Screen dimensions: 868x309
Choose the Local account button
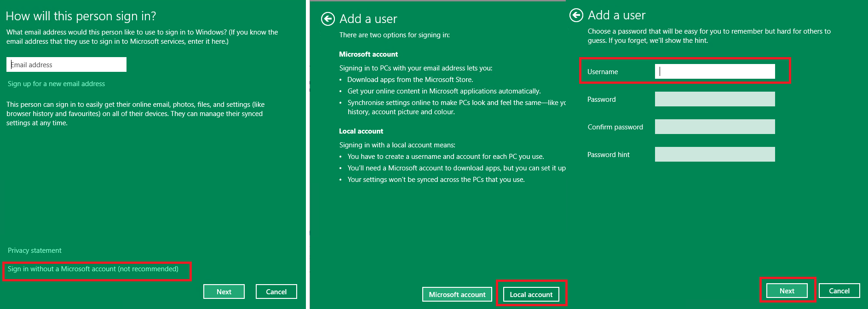[x=531, y=294]
